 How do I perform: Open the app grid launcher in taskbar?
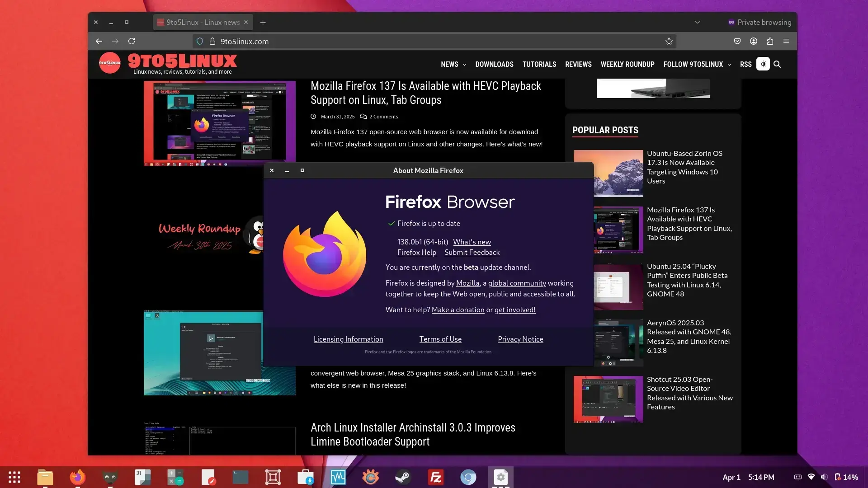[x=14, y=477]
